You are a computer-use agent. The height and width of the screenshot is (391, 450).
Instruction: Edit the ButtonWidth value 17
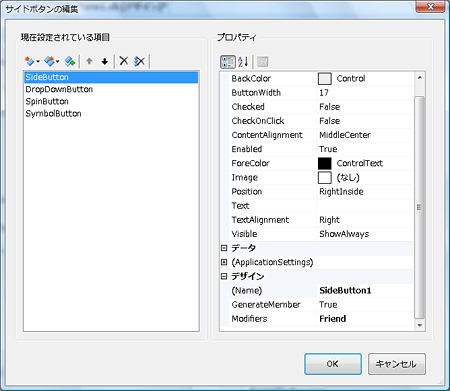365,93
